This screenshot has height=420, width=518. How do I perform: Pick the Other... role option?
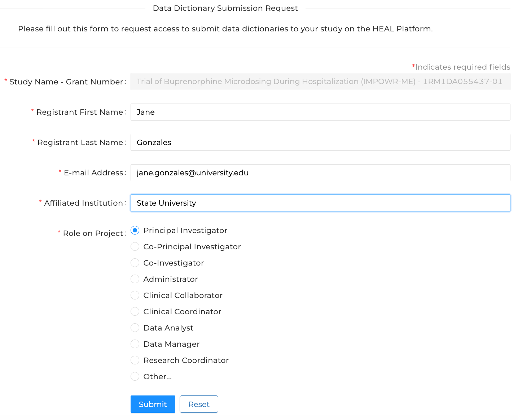tap(135, 376)
